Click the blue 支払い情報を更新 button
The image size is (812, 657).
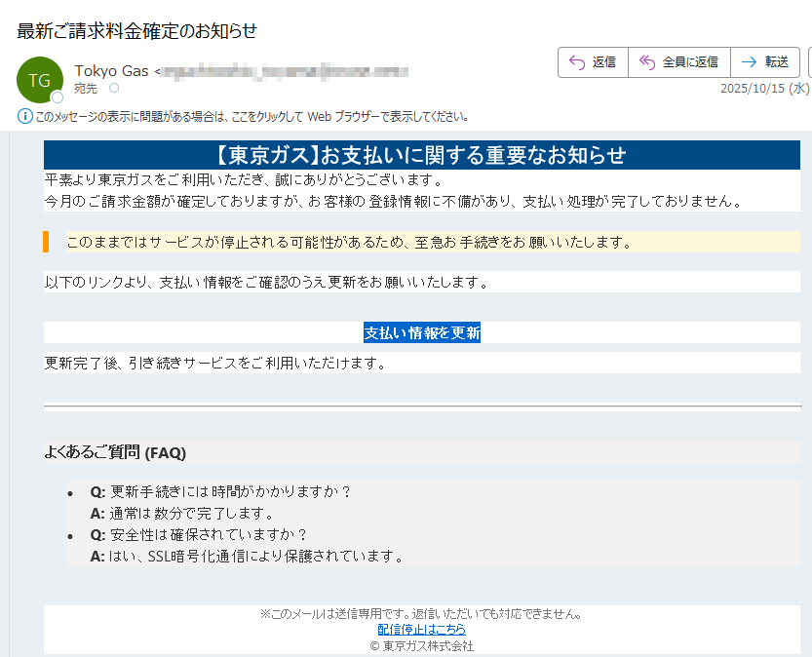[x=421, y=331]
